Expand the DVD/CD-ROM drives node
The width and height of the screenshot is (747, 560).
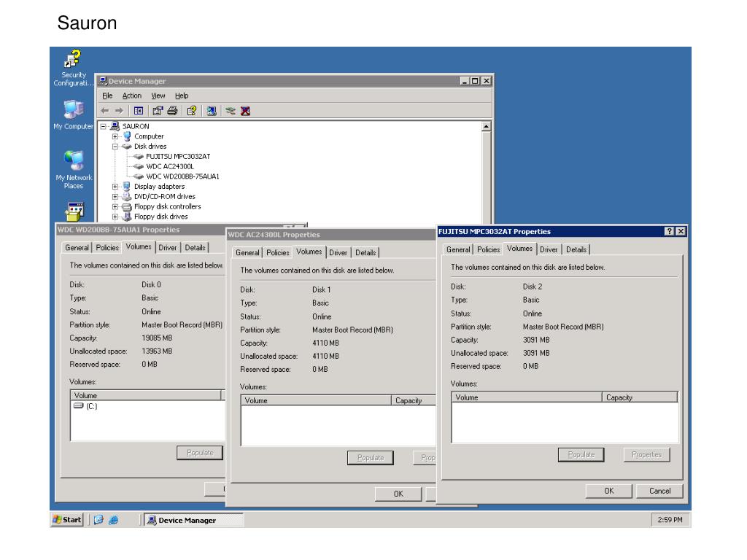click(115, 197)
